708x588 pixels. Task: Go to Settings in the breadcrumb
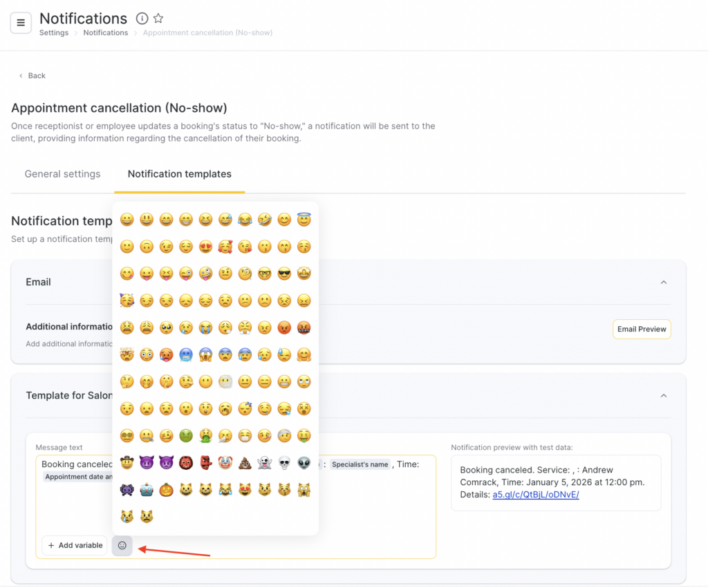pos(54,32)
